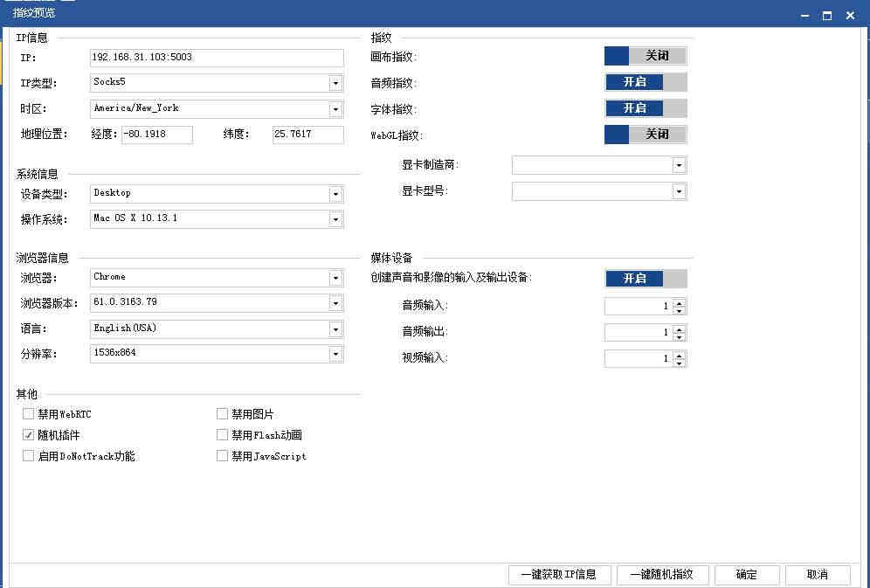This screenshot has width=870, height=588.
Task: Confirm with the 确定 button
Action: point(746,575)
